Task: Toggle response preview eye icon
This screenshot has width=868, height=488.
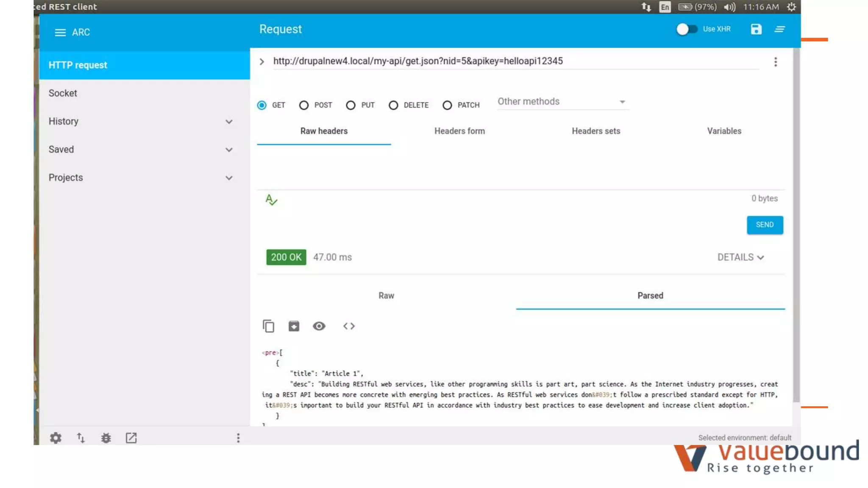Action: pyautogui.click(x=319, y=326)
